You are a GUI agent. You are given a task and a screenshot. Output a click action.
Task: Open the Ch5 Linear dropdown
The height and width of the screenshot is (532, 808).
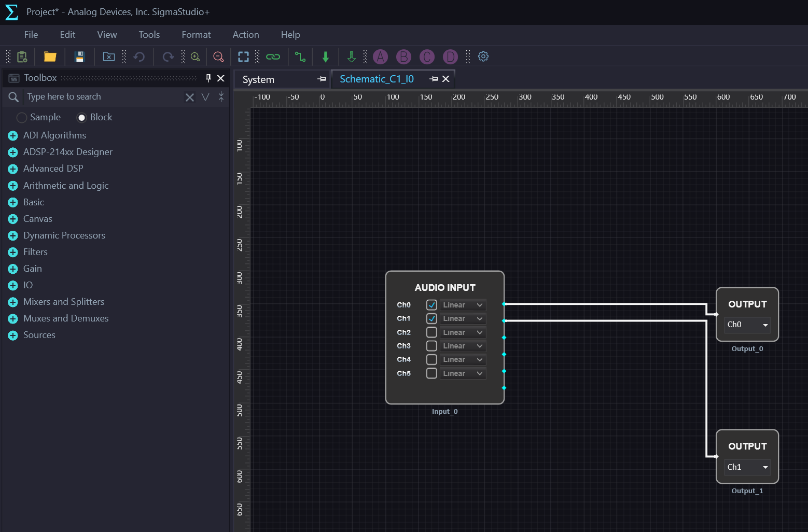[x=463, y=373]
